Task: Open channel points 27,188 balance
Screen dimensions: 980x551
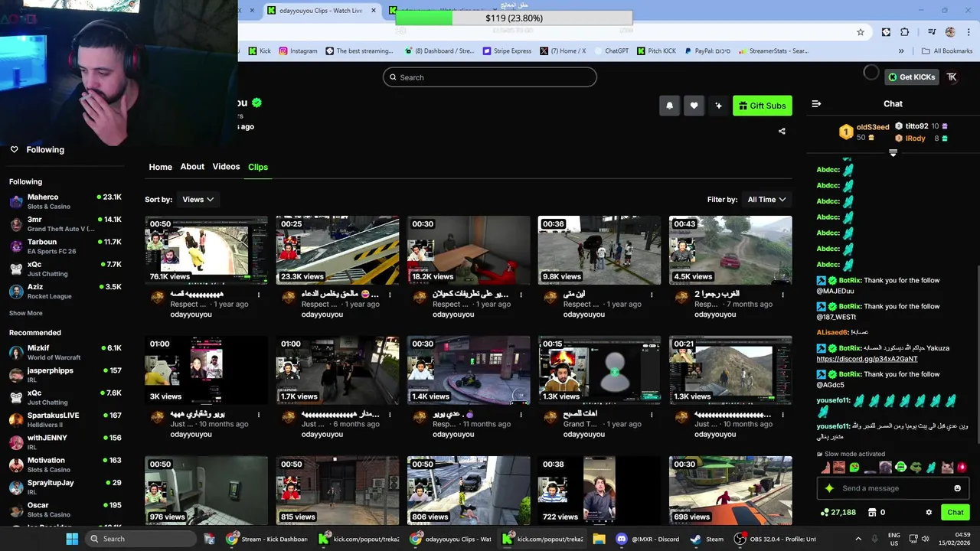Action: point(838,512)
